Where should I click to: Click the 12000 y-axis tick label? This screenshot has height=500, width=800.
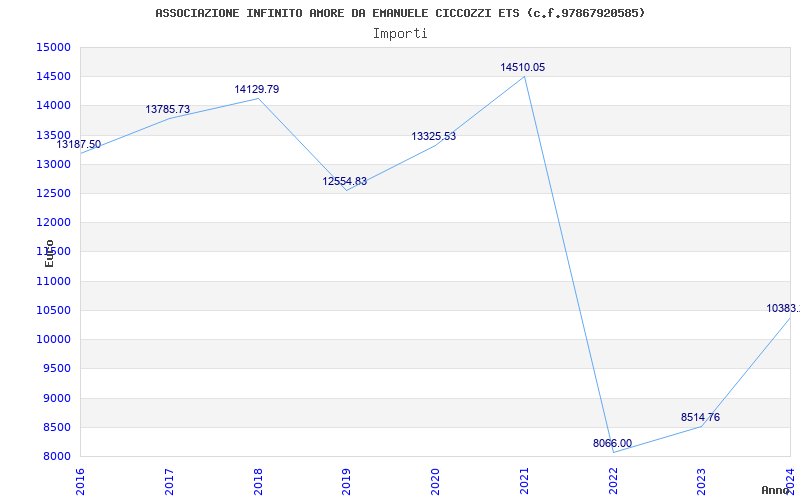point(53,222)
